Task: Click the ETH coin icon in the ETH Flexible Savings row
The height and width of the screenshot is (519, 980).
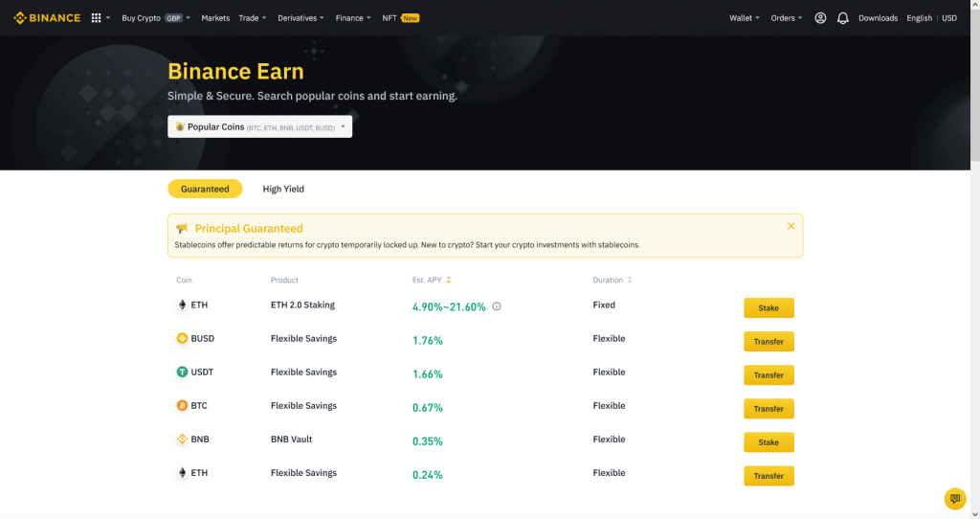Action: click(x=183, y=473)
